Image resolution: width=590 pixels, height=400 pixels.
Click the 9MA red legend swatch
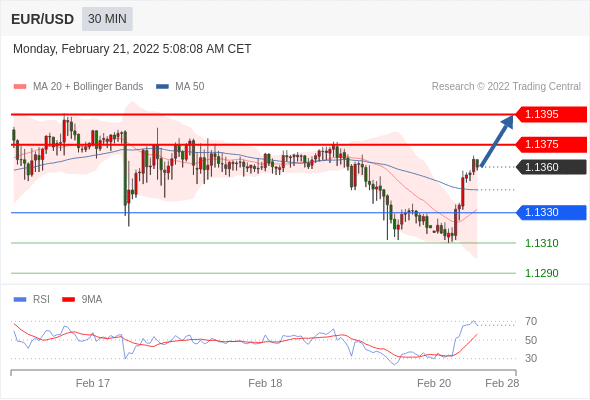(x=68, y=300)
